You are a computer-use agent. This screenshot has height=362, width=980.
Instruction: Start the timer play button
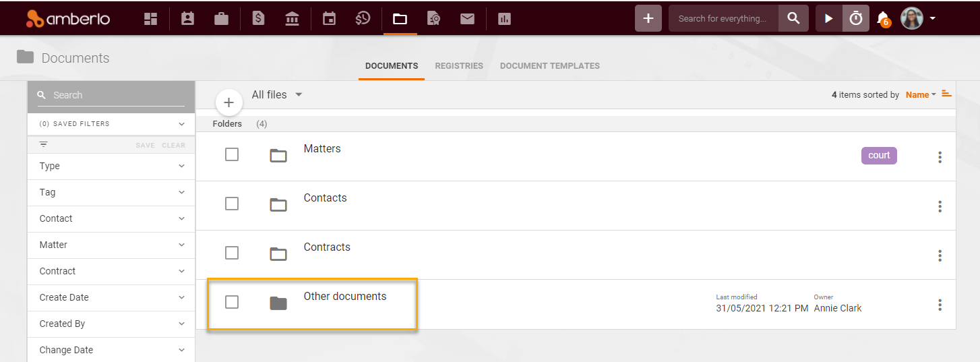[x=829, y=18]
